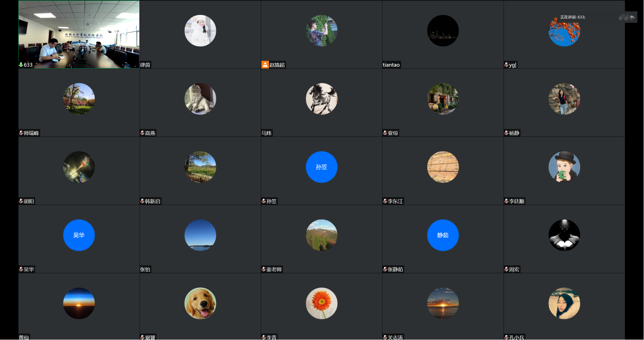Click the tiantao name label
The height and width of the screenshot is (340, 644).
click(x=391, y=65)
